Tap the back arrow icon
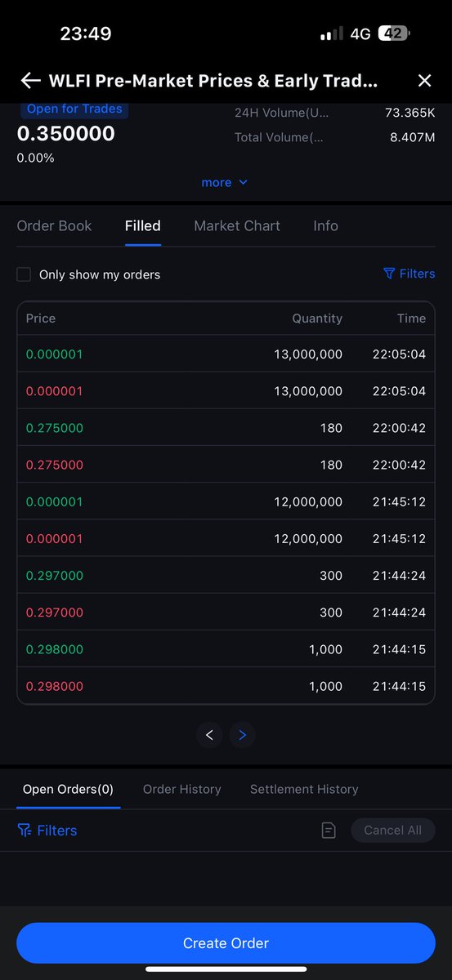Image resolution: width=452 pixels, height=980 pixels. [x=30, y=80]
